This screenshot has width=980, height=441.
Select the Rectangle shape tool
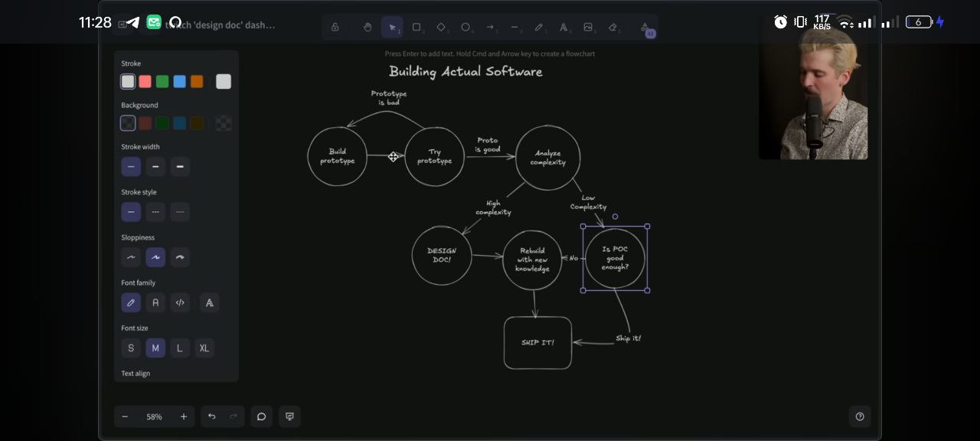pos(416,27)
